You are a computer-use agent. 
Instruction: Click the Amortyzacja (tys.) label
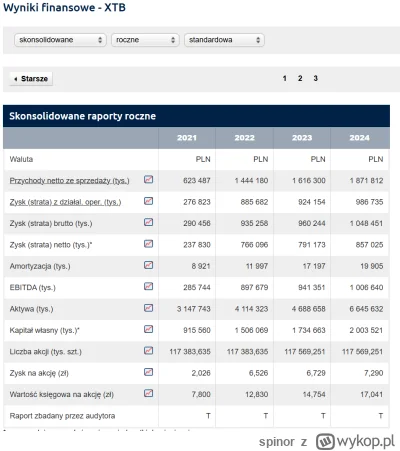40,266
